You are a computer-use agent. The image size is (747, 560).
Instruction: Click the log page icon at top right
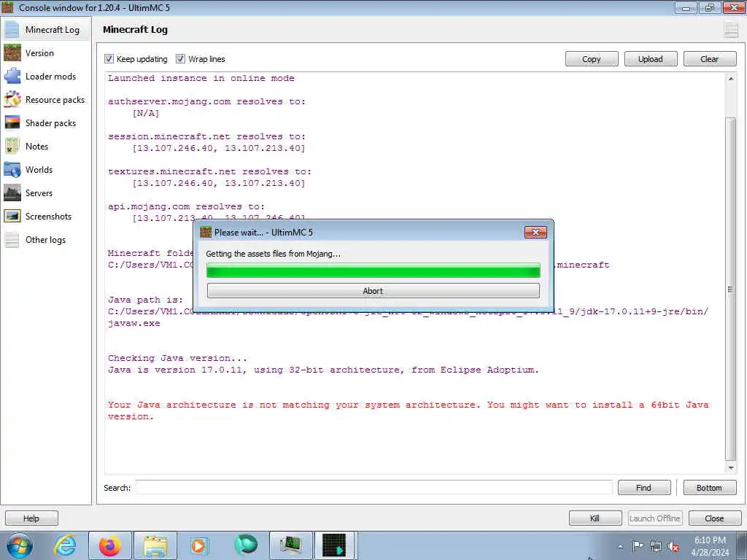point(731,29)
